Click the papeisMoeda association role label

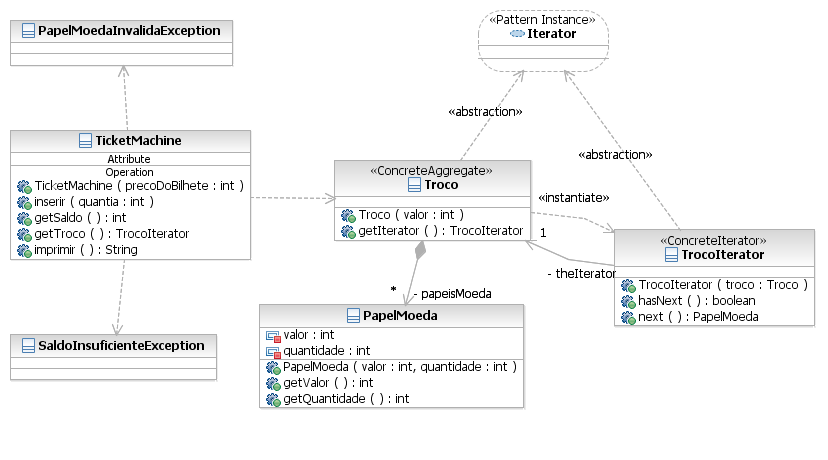[451, 294]
